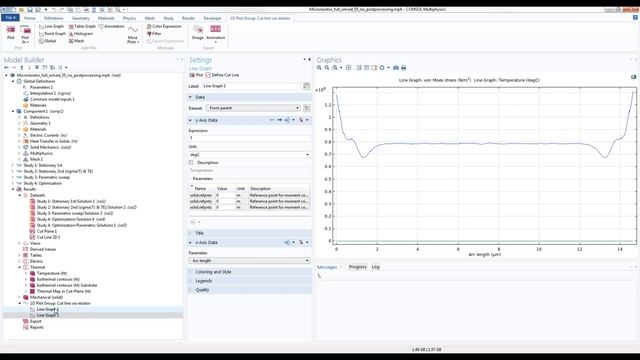Click the Model Builder back arrow

(x=6, y=68)
